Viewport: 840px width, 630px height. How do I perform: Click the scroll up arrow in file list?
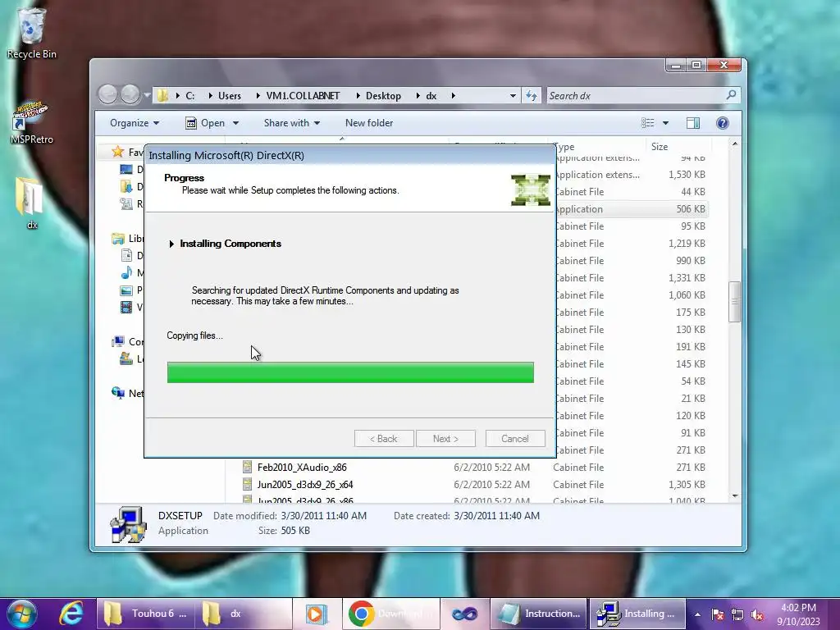click(734, 144)
